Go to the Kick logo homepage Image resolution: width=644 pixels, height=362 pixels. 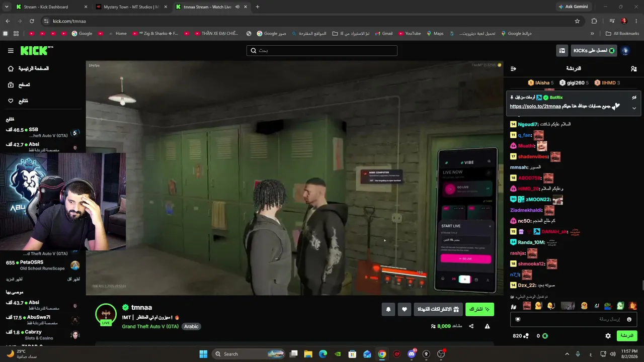click(x=36, y=50)
